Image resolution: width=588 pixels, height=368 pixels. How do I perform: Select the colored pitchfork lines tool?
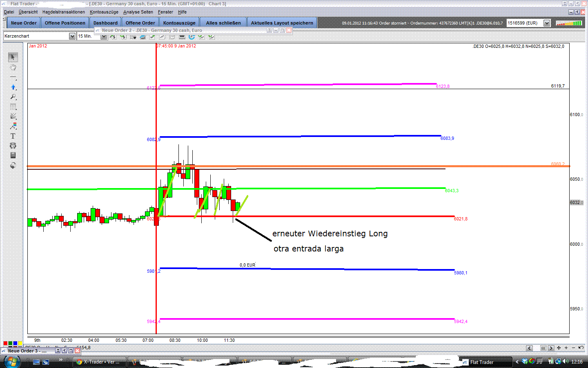tap(13, 126)
